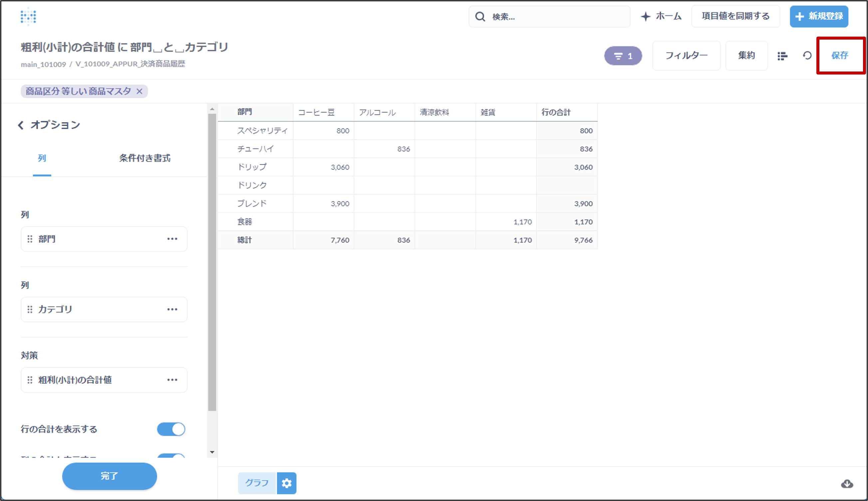Image resolution: width=868 pixels, height=501 pixels.
Task: Click the filter count badge icon
Action: point(623,56)
